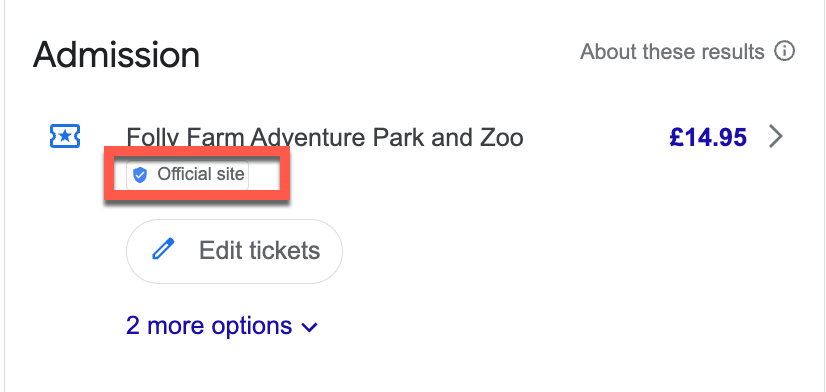Show more admission options via blue link
The image size is (826, 392).
pyautogui.click(x=222, y=326)
